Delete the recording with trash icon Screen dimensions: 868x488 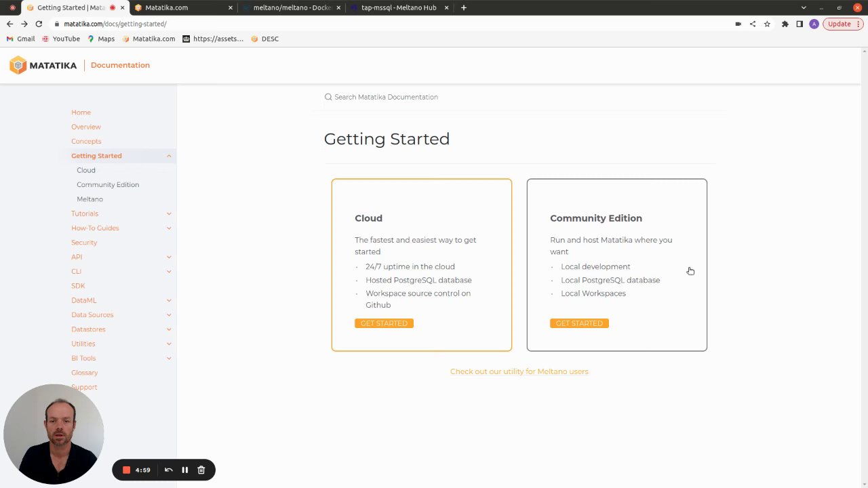tap(201, 470)
